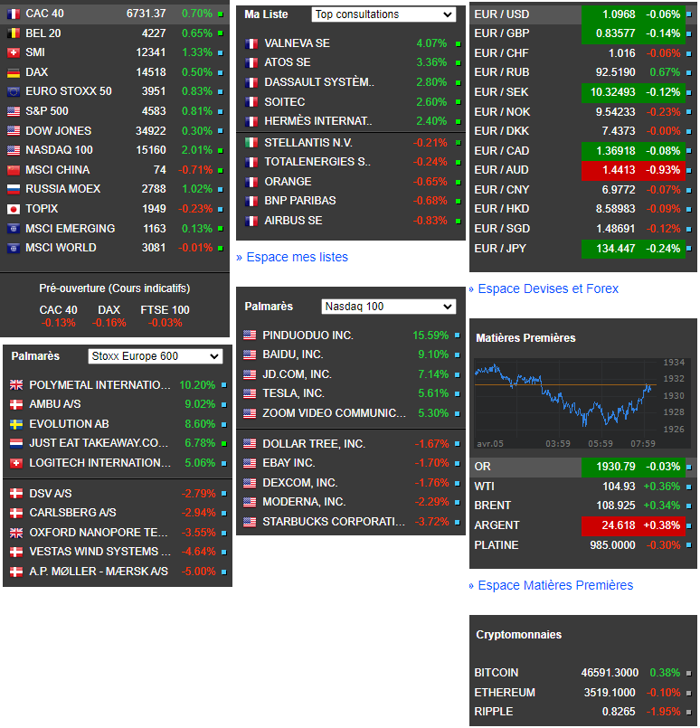Screen dimensions: 700x728
Task: Click the grey square marker on BITCOIN row
Action: (689, 673)
